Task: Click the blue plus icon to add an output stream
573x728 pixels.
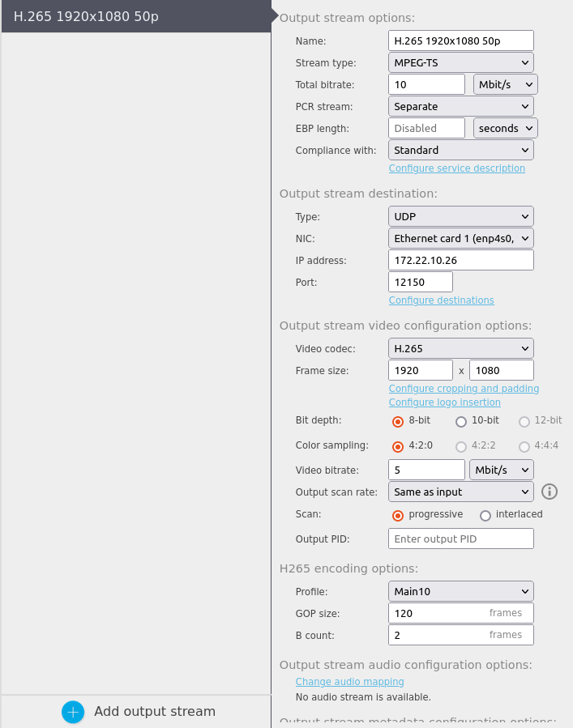Action: click(x=73, y=712)
